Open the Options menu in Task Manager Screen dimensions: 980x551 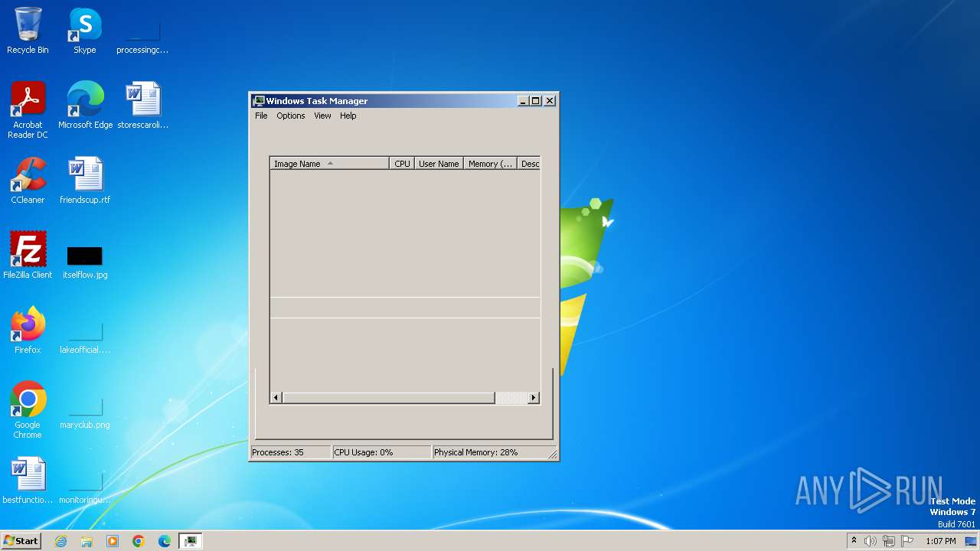click(x=291, y=116)
